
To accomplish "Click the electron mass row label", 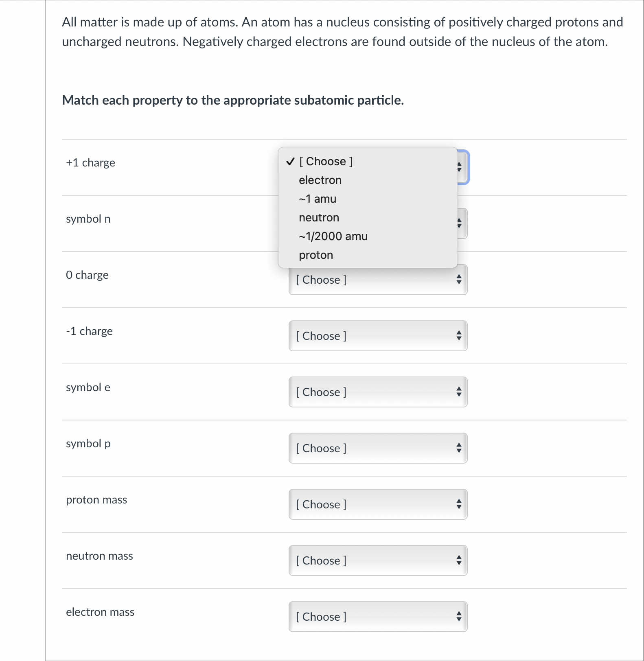I will coord(100,612).
